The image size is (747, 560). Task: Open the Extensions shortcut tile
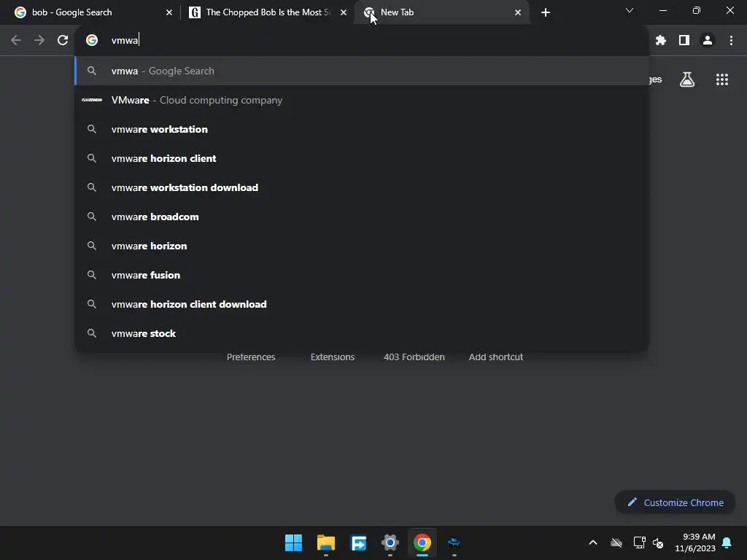(333, 357)
